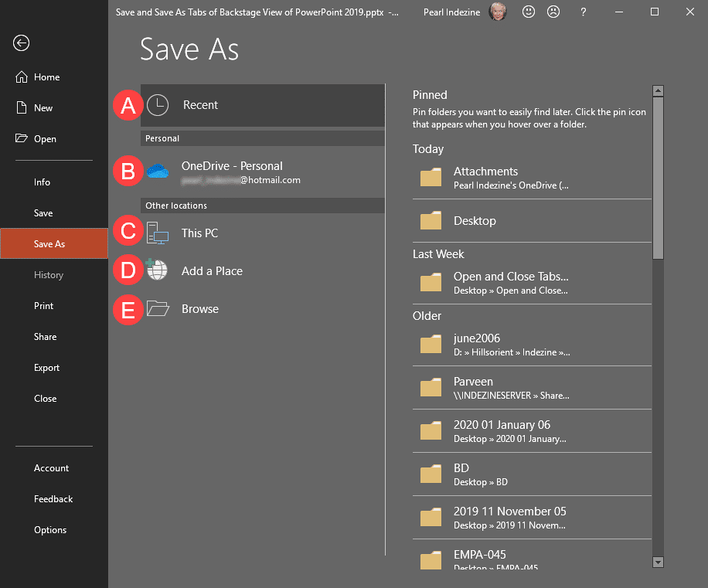Click the scrollbar down arrow
The image size is (708, 588).
[x=658, y=563]
